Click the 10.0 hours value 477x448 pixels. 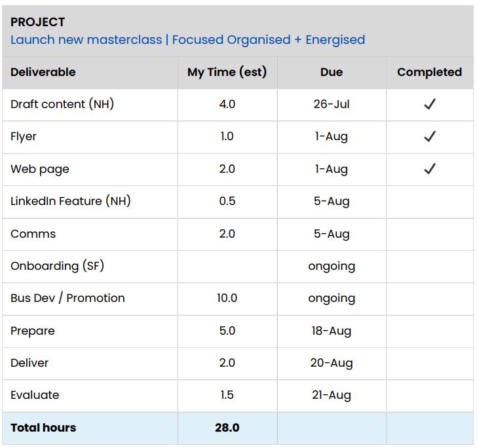coord(227,298)
